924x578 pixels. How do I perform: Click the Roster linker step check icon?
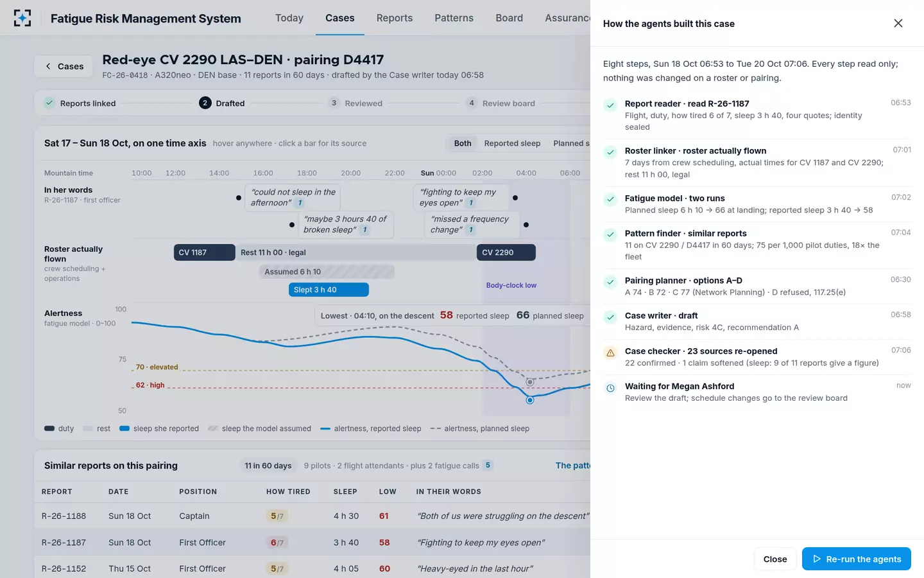pos(610,152)
